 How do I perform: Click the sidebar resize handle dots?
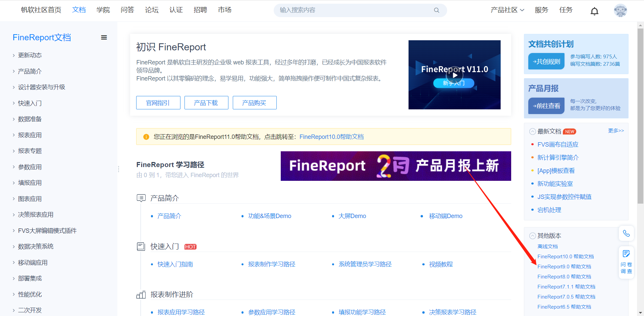(118, 169)
